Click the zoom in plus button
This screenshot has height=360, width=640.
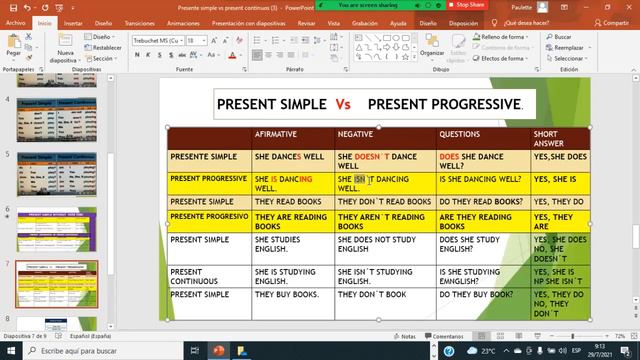[607, 336]
